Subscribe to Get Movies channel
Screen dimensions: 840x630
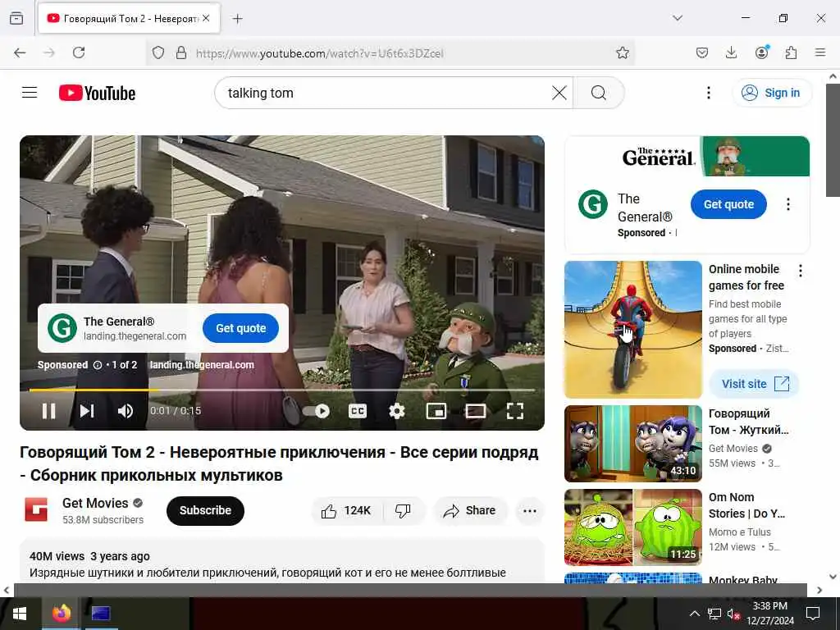[x=205, y=510]
